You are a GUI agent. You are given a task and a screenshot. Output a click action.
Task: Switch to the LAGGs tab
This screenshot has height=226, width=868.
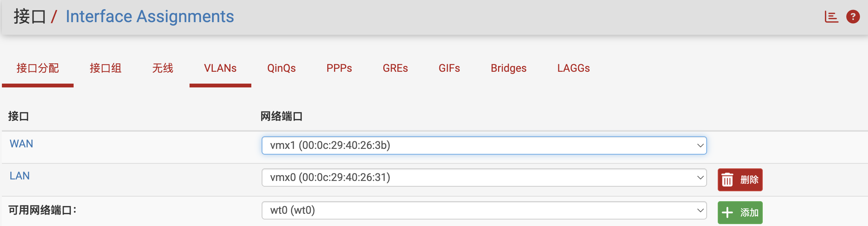pos(574,68)
